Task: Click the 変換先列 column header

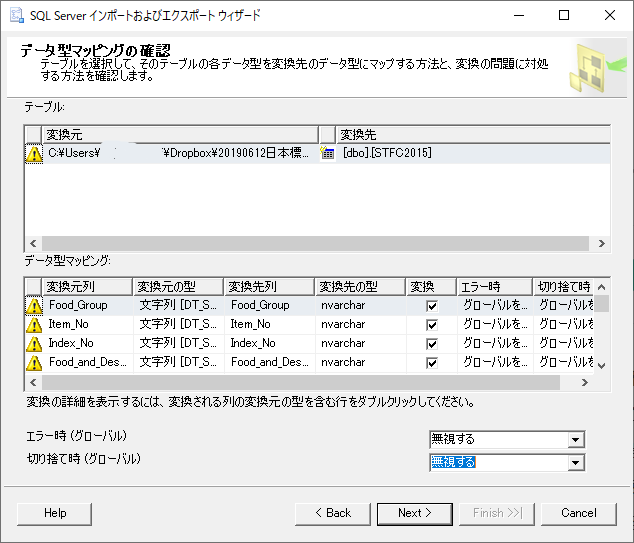Action: click(268, 287)
